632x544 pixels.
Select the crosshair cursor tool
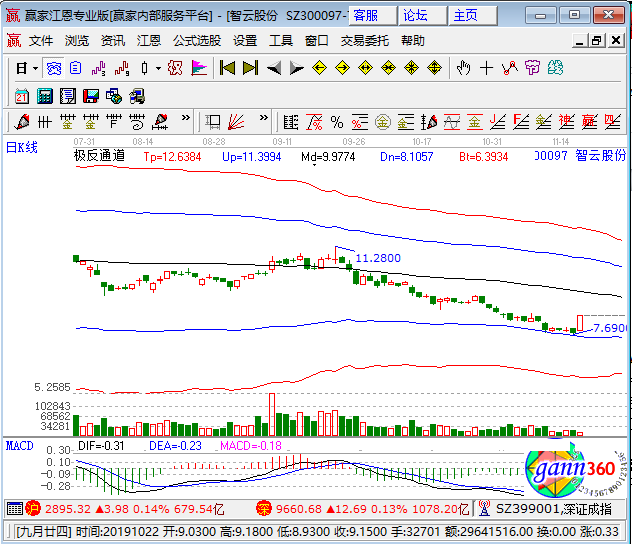(x=486, y=68)
